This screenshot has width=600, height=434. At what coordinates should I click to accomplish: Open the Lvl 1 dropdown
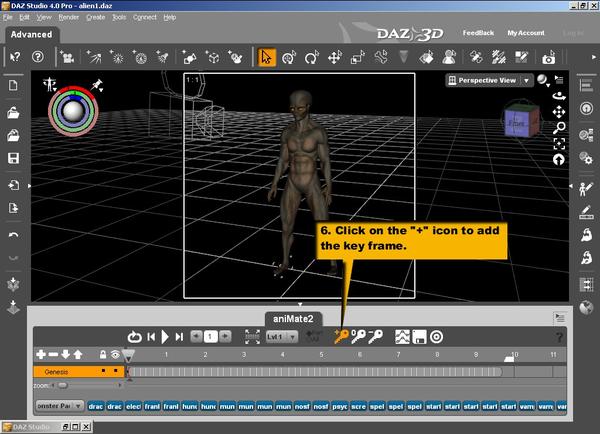tap(282, 337)
